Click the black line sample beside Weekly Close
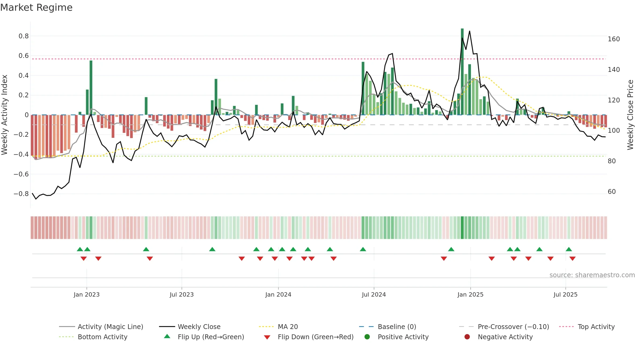 (x=167, y=327)
